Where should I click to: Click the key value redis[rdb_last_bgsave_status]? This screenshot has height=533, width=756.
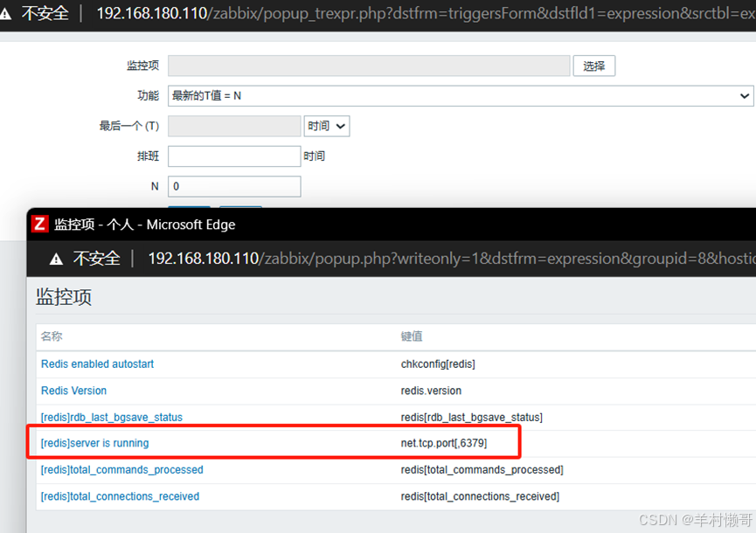click(472, 417)
